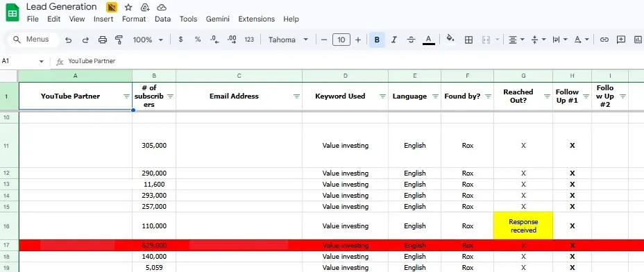Image resolution: width=644 pixels, height=272 pixels.
Task: Open the View menu
Action: (77, 19)
